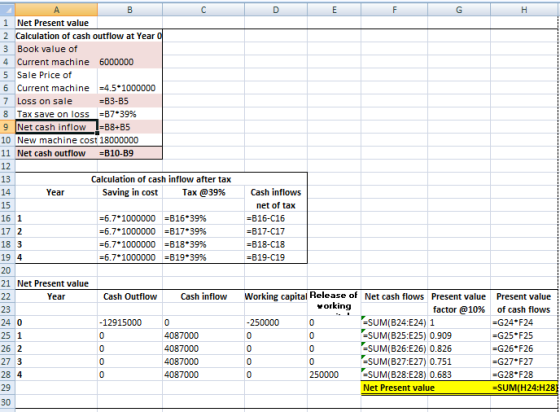Click the 'Net cash flows' header cell
The image size is (560, 412).
pyautogui.click(x=394, y=296)
